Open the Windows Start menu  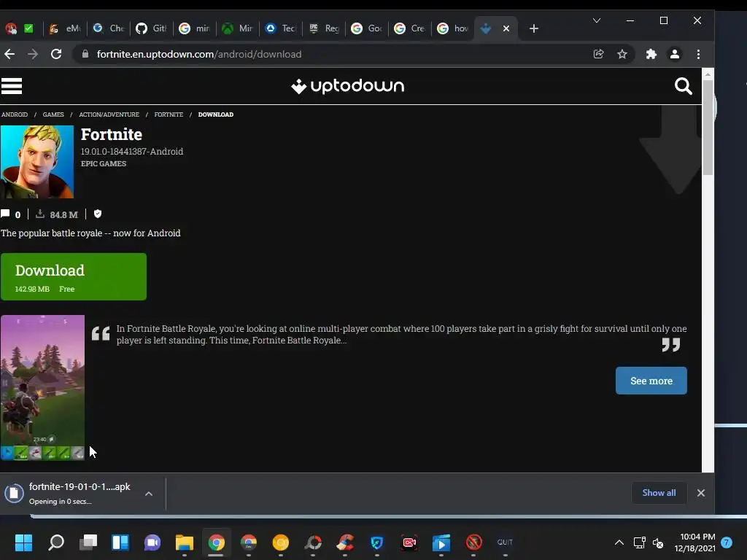click(23, 542)
